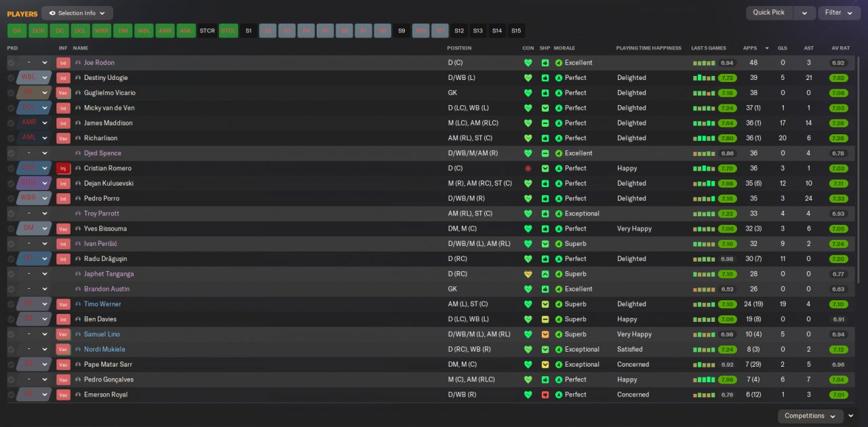This screenshot has width=868, height=427.
Task: Click the Quick Pick button
Action: pyautogui.click(x=769, y=12)
